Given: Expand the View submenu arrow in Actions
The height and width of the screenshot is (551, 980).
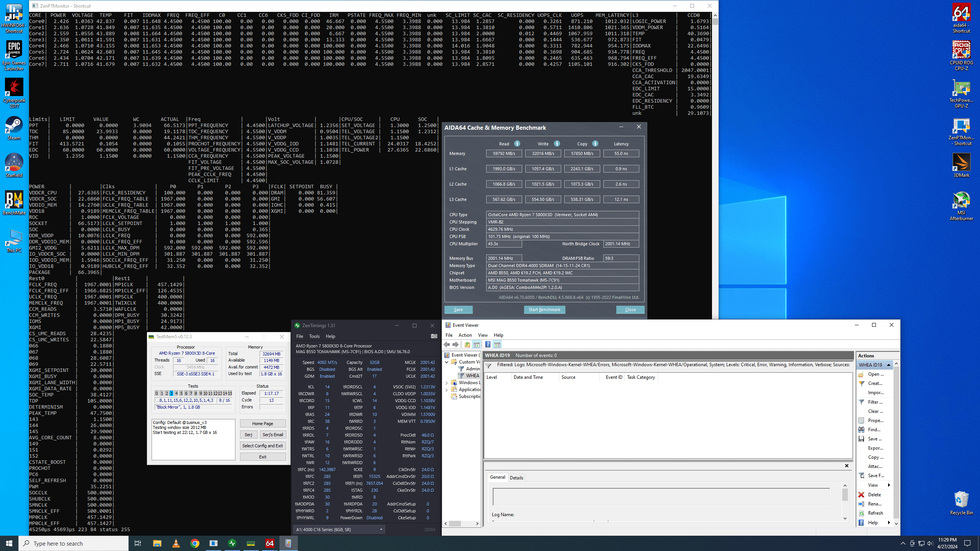Looking at the screenshot, I should click(x=889, y=485).
